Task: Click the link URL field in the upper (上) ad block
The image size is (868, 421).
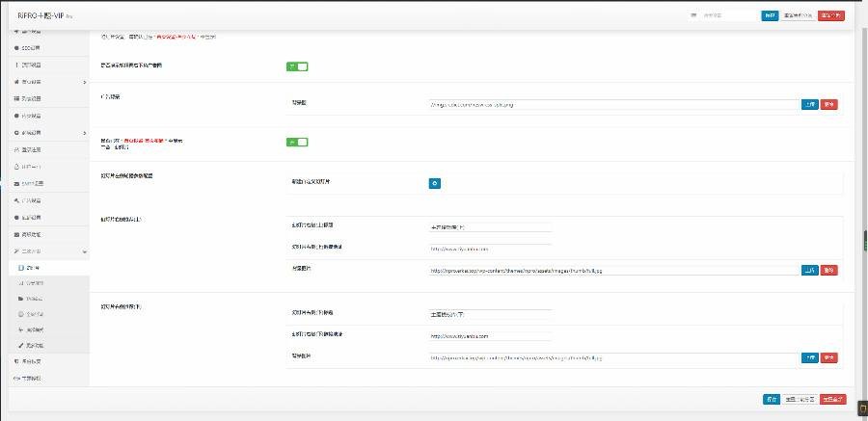Action: pyautogui.click(x=490, y=248)
